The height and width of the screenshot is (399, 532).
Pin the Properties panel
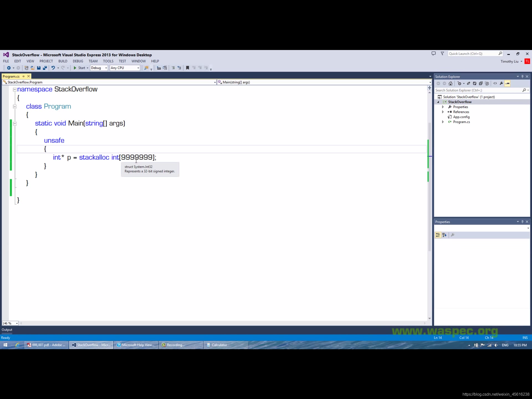tap(522, 222)
